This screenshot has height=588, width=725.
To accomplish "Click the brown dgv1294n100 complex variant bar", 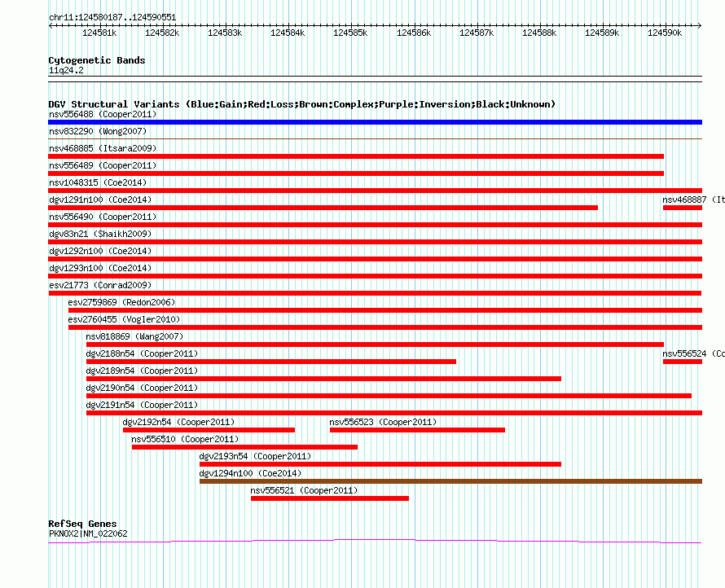I will coord(450,481).
